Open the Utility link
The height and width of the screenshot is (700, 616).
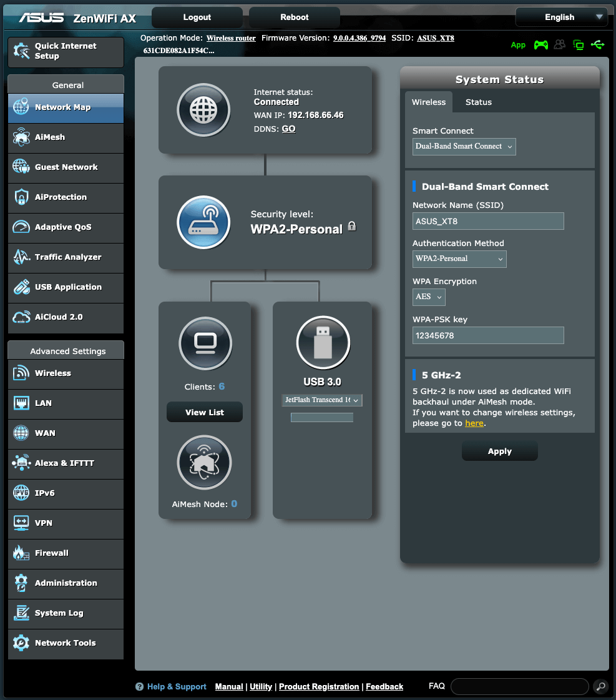261,687
